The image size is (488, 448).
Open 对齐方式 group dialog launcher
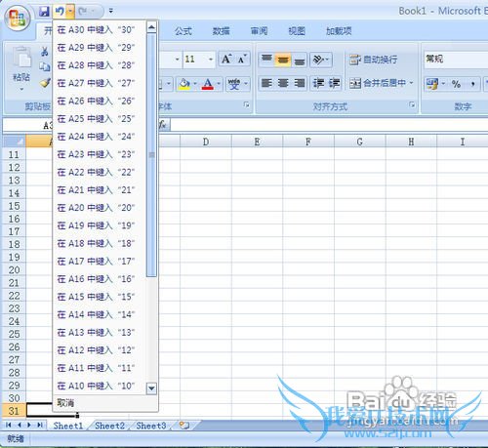coord(412,104)
